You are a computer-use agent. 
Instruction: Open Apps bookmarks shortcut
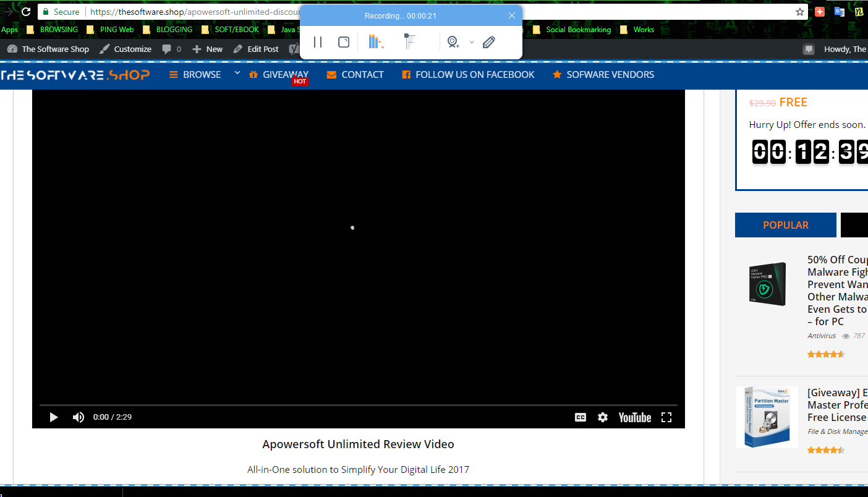click(x=9, y=30)
